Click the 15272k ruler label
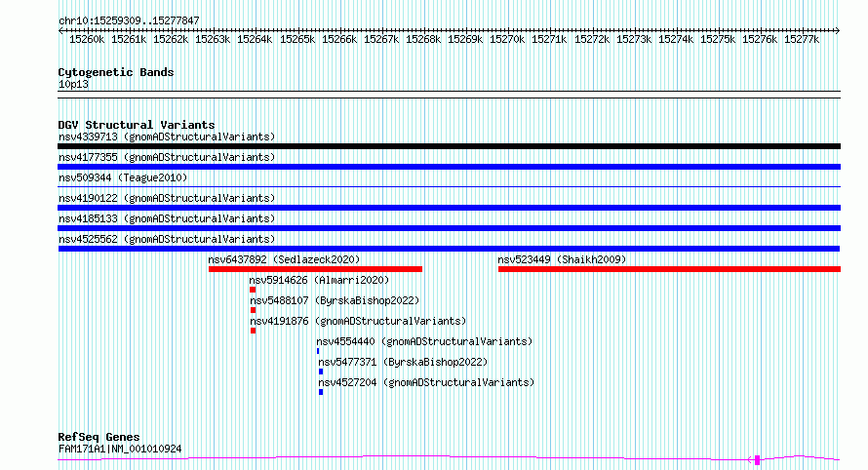Viewport: 868px width, 470px height. click(592, 40)
